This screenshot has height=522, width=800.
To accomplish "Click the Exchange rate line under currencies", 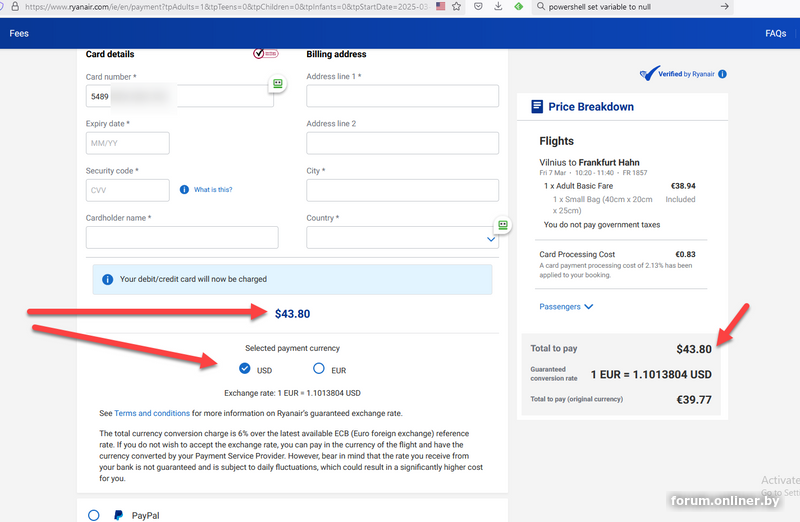I will click(x=292, y=393).
